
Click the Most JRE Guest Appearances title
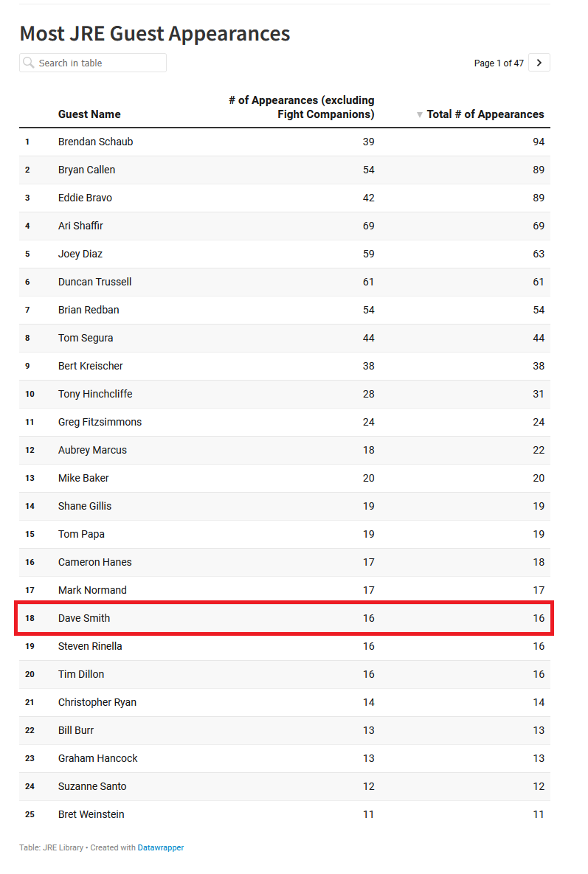point(155,33)
